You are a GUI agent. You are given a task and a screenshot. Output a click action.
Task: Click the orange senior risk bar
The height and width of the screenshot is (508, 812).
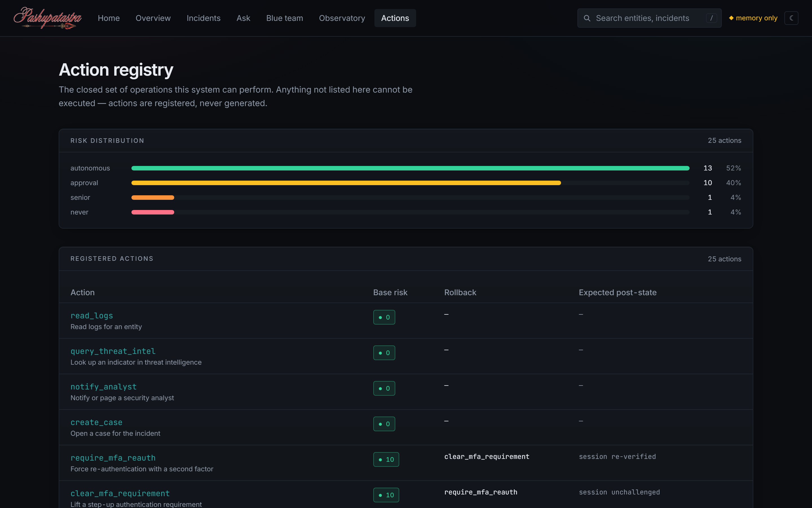click(x=153, y=198)
